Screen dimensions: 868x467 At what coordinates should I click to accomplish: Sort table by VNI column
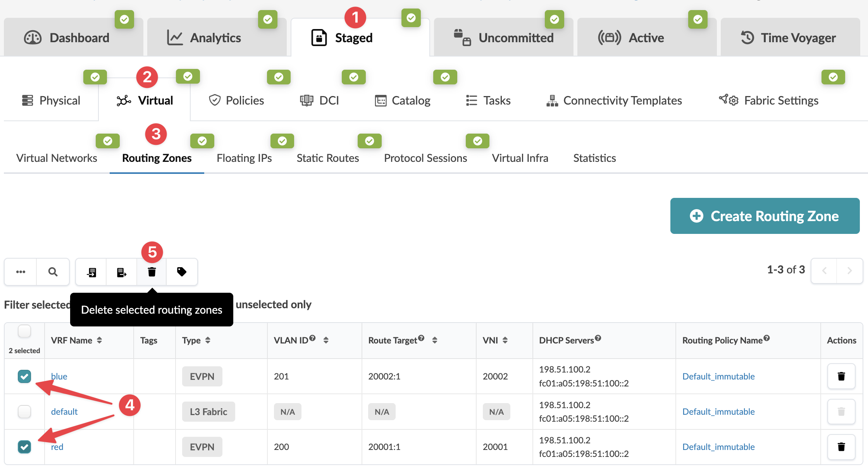pos(505,340)
